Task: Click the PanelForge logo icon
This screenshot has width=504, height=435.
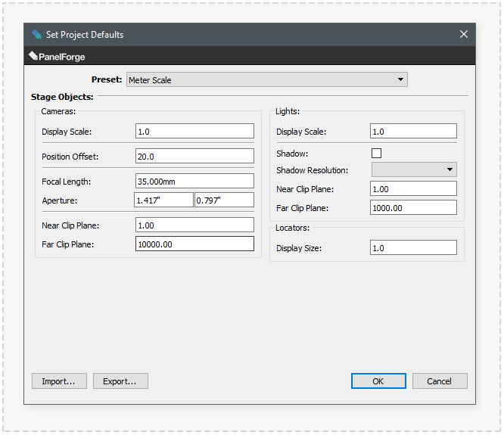Action: coord(33,56)
